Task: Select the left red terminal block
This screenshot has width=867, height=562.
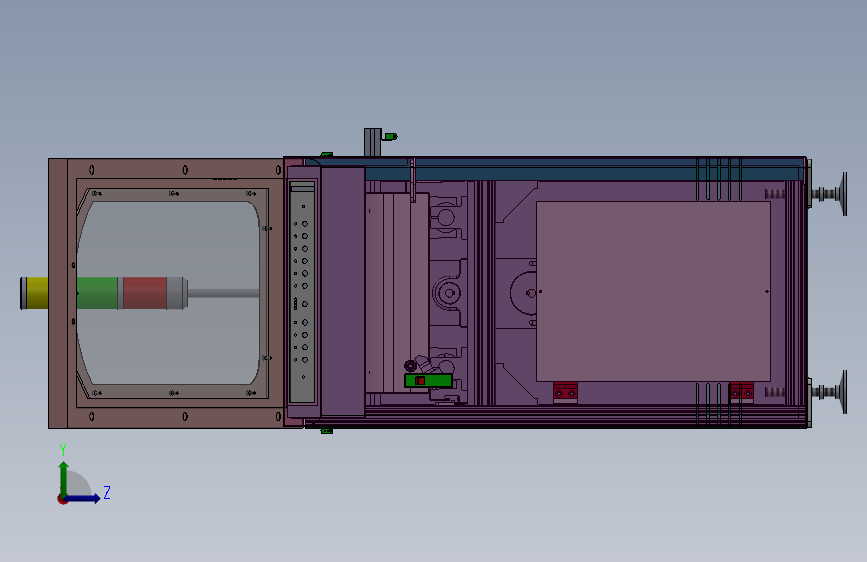Action: pos(565,392)
